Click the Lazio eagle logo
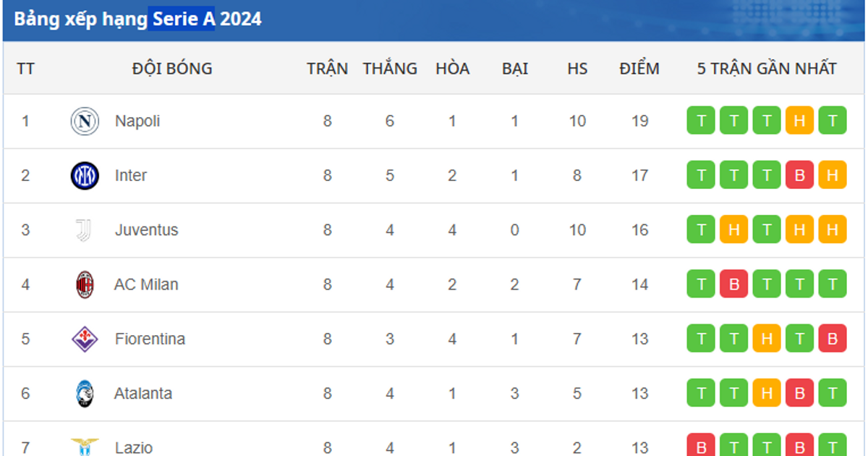The height and width of the screenshot is (456, 868). 85,446
